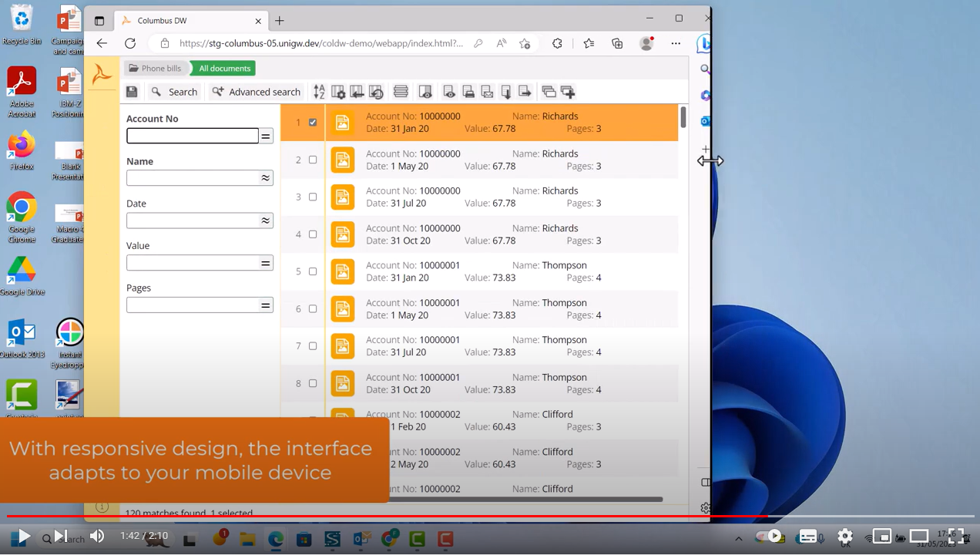The width and height of the screenshot is (980, 559).
Task: Select the checkbox for row 7
Action: point(313,346)
